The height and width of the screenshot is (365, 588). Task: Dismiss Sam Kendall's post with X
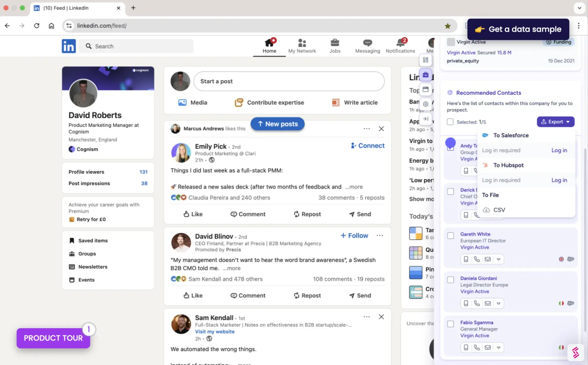[381, 317]
